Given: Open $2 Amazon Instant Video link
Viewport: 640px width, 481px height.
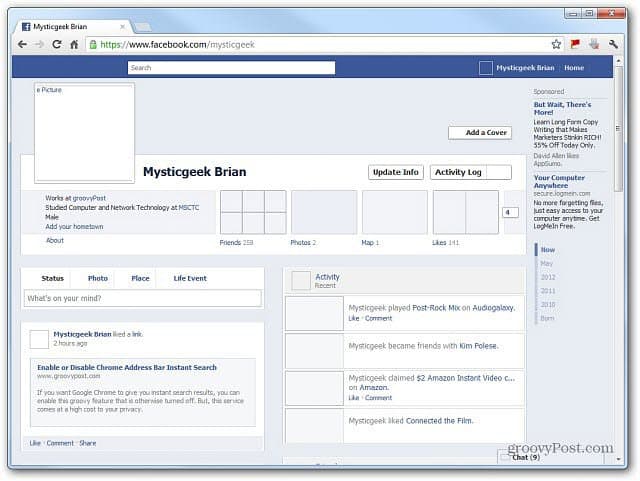Looking at the screenshot, I should 465,378.
